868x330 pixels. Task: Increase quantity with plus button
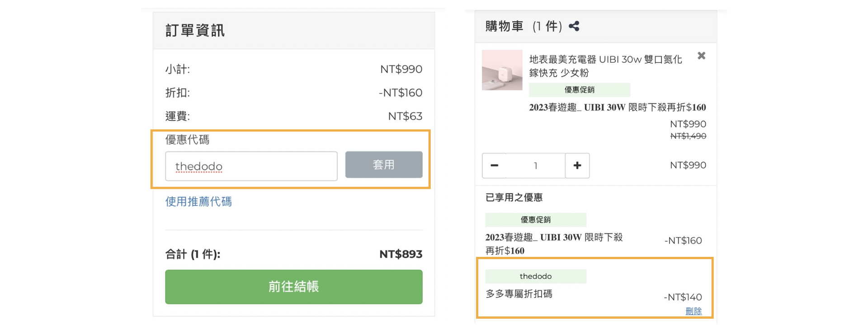577,166
